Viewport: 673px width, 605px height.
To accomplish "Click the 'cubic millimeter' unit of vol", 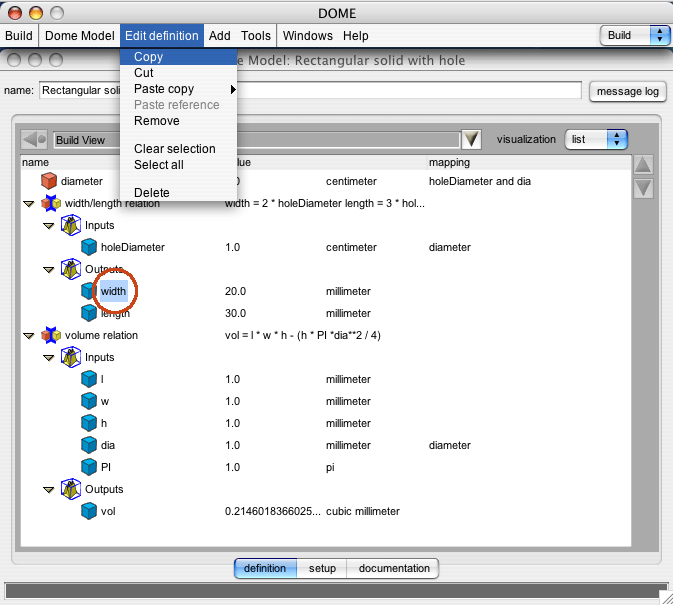I will [x=363, y=511].
